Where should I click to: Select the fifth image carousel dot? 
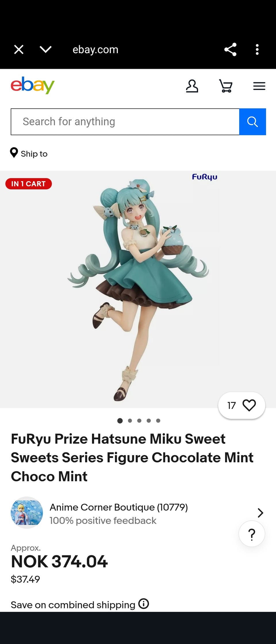click(158, 421)
